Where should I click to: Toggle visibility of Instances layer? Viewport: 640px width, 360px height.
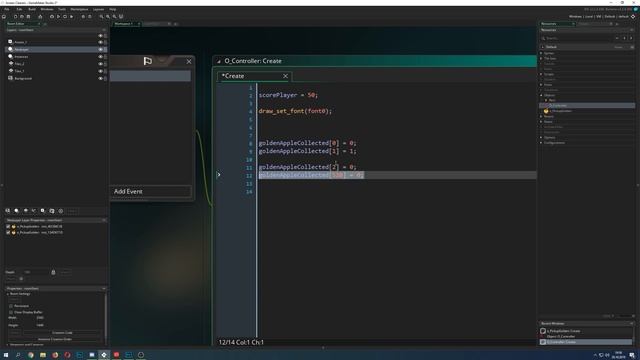click(x=100, y=57)
